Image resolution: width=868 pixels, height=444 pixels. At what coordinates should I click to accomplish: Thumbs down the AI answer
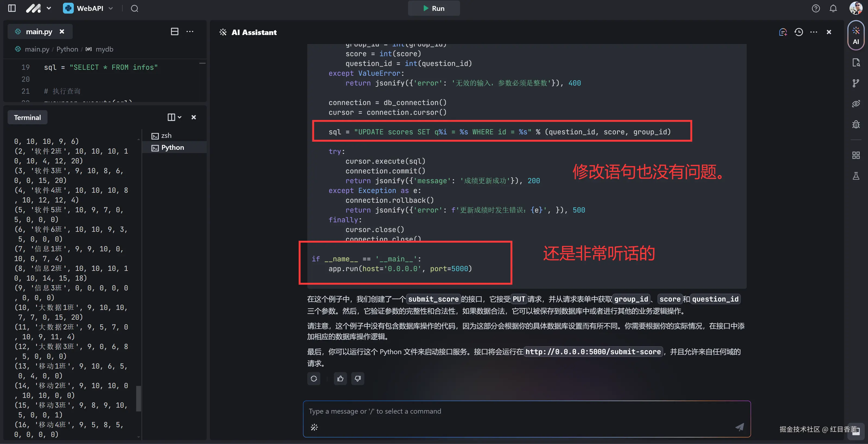pyautogui.click(x=358, y=379)
